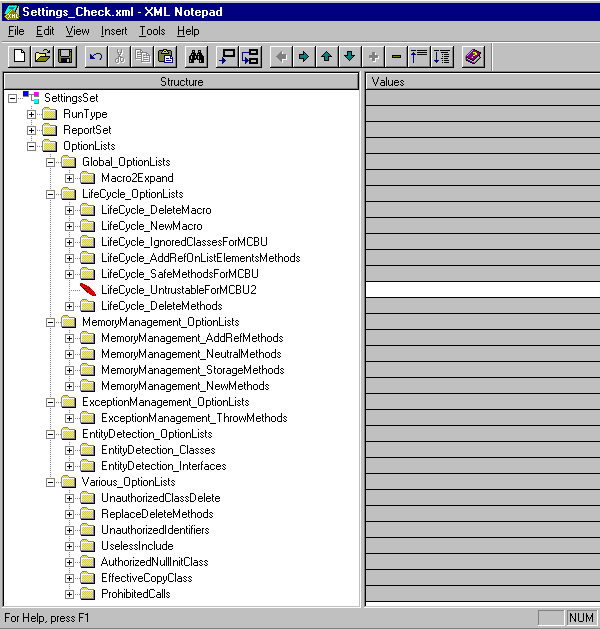Create a new document with the New toolbar icon
The height and width of the screenshot is (629, 600).
[x=19, y=57]
